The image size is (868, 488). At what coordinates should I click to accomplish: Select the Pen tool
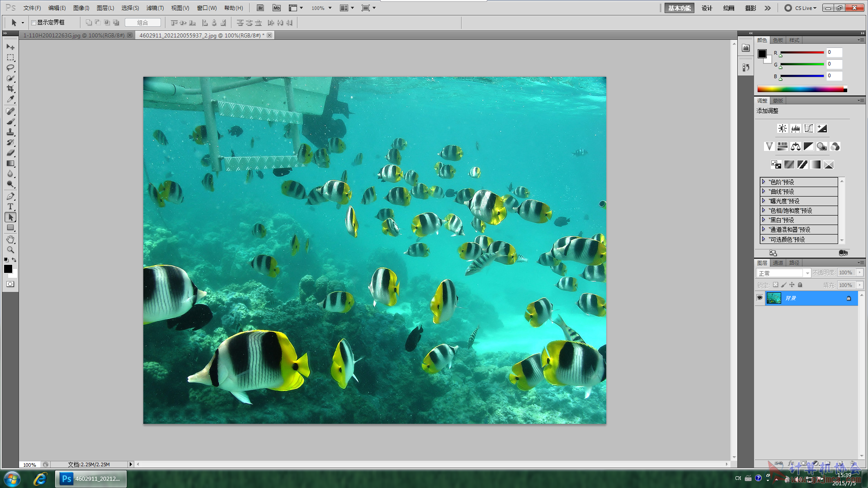click(10, 196)
